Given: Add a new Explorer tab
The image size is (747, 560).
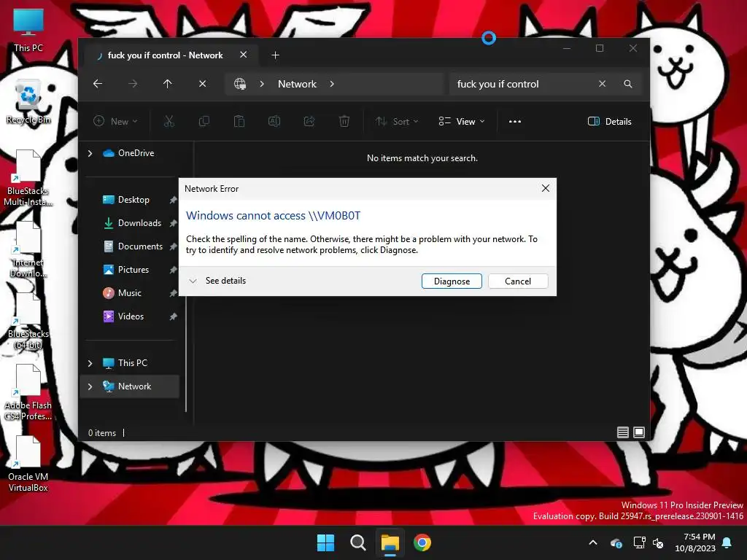Looking at the screenshot, I should (275, 55).
